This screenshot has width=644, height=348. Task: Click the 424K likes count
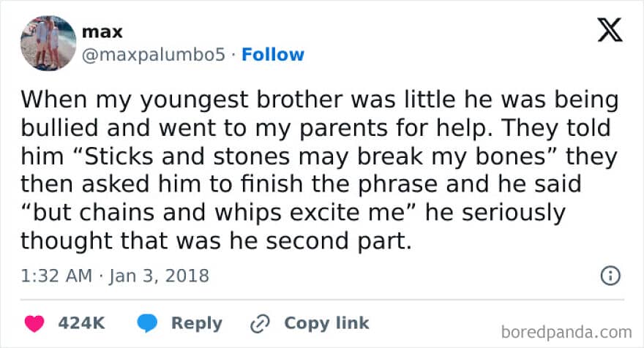tap(81, 323)
